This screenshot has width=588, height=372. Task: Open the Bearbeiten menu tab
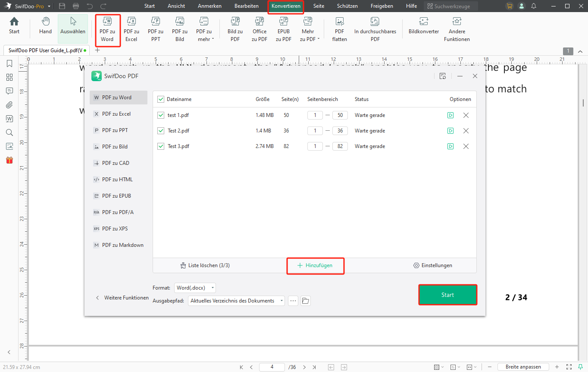[247, 6]
